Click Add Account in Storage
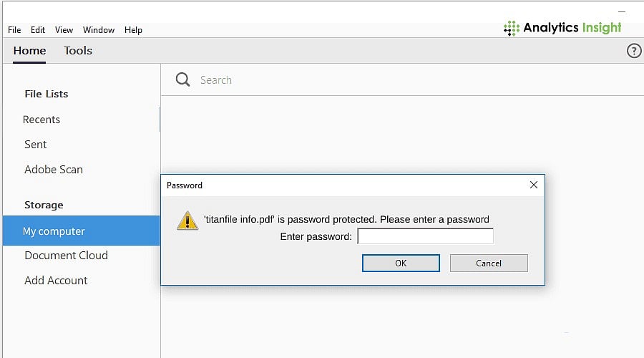644x358 pixels. coord(56,281)
